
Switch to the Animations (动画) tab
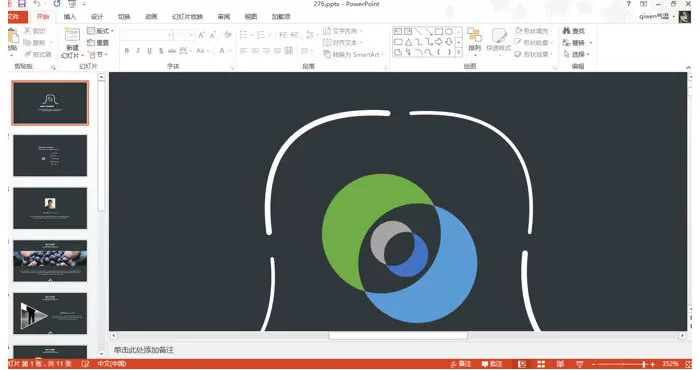coord(151,17)
